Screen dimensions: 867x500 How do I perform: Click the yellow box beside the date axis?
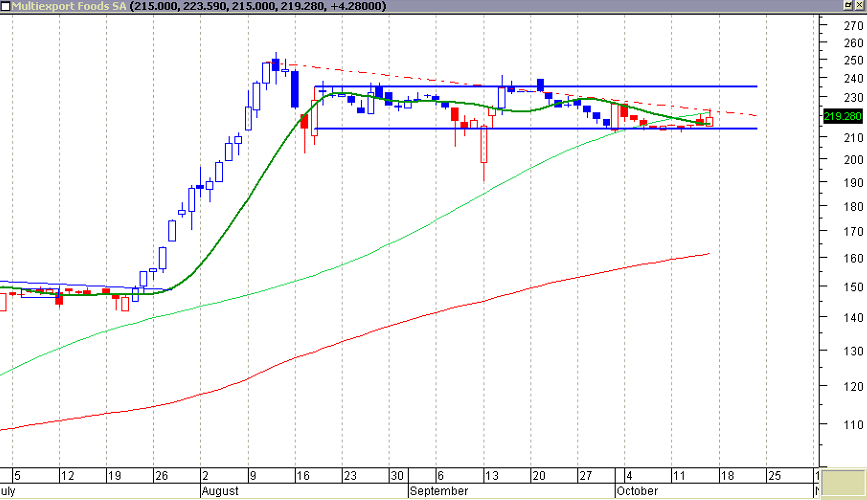click(843, 483)
